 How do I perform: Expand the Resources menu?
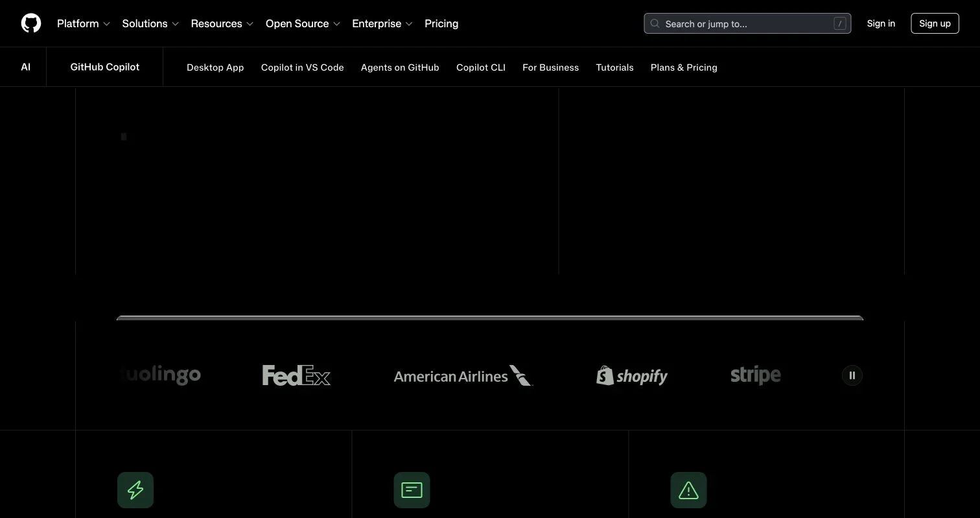pyautogui.click(x=222, y=23)
